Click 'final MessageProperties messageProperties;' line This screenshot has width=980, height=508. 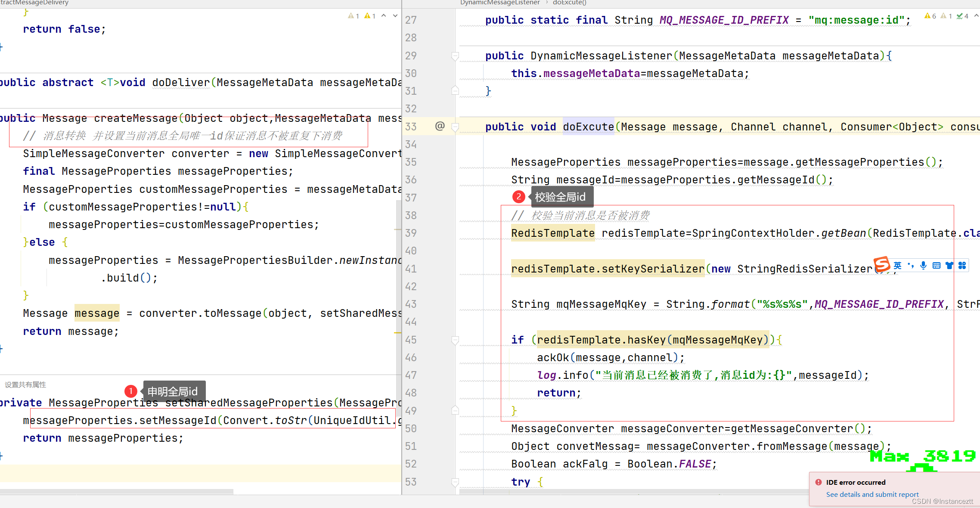(158, 171)
